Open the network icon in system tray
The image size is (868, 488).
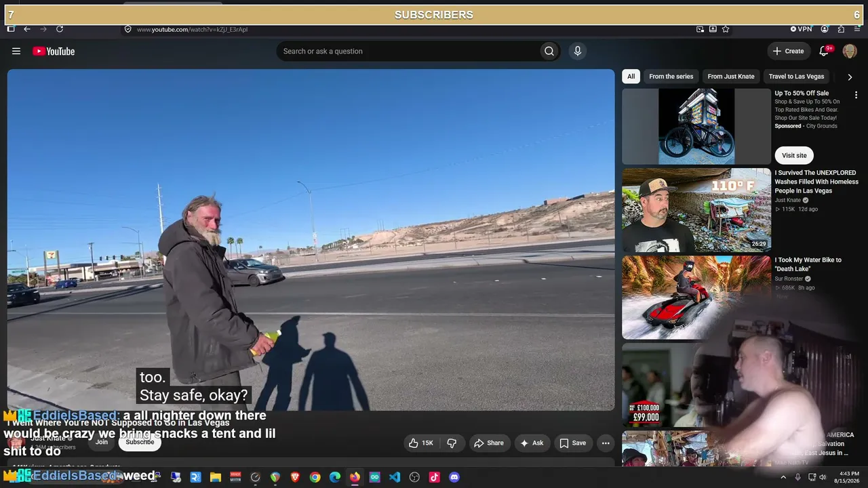(811, 477)
